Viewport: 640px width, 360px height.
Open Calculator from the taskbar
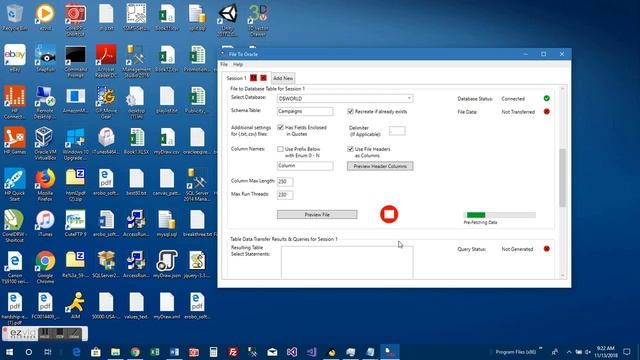coord(213,351)
